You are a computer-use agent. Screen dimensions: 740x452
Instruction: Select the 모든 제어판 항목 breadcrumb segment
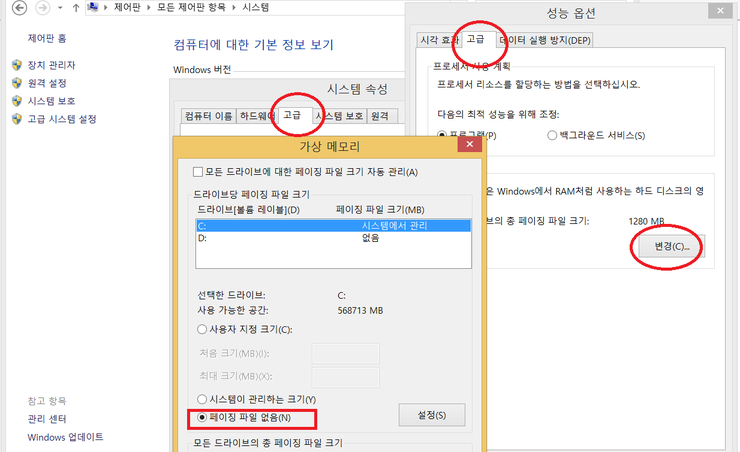[191, 8]
